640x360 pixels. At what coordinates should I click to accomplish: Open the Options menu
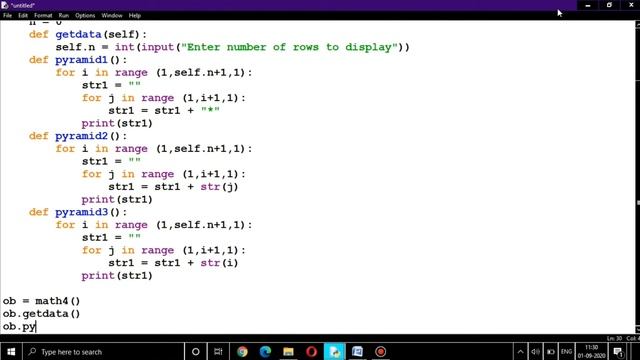click(85, 16)
